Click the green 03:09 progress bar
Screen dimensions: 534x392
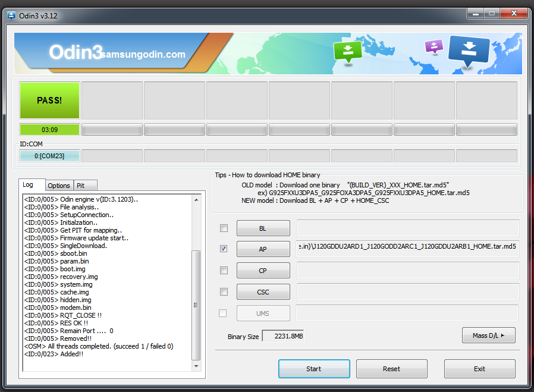[x=50, y=130]
